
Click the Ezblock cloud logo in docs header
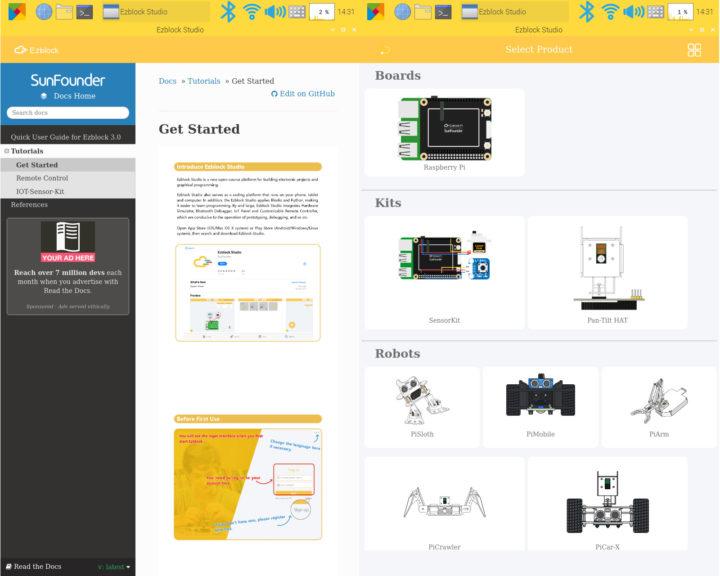click(x=36, y=50)
